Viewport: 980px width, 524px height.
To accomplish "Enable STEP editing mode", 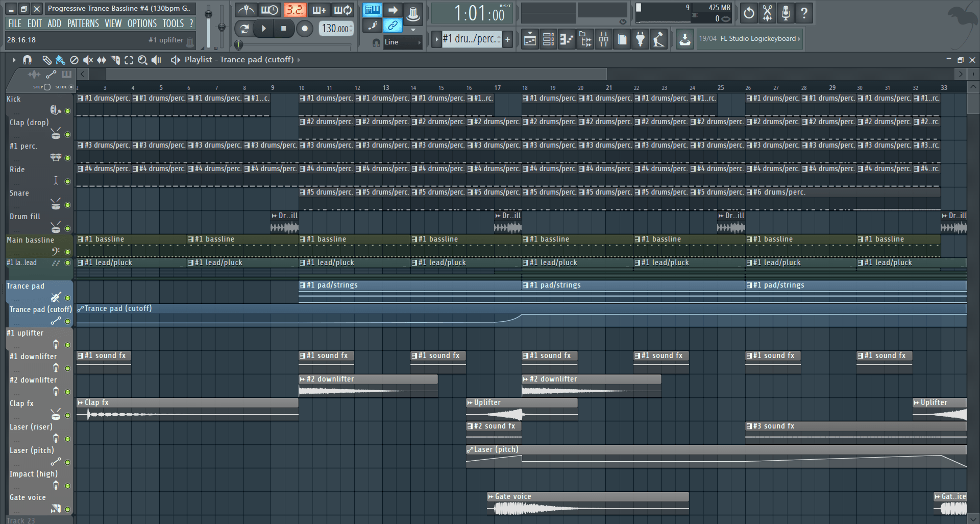I will tap(46, 87).
